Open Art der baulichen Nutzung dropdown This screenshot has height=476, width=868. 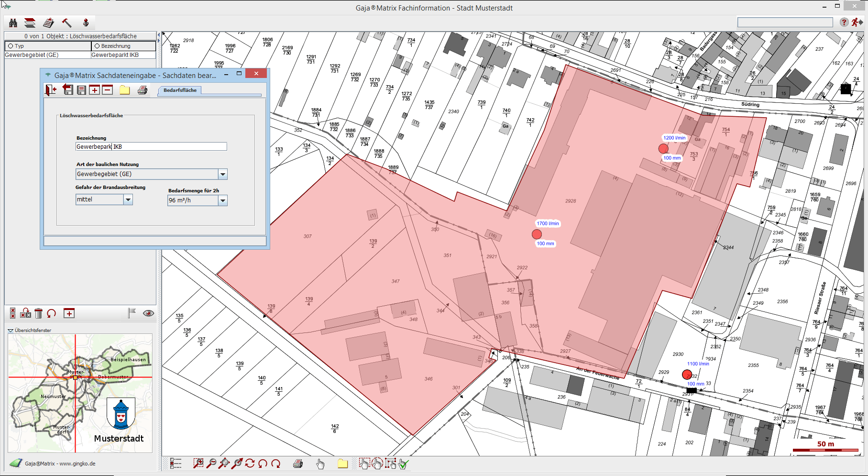coord(222,174)
